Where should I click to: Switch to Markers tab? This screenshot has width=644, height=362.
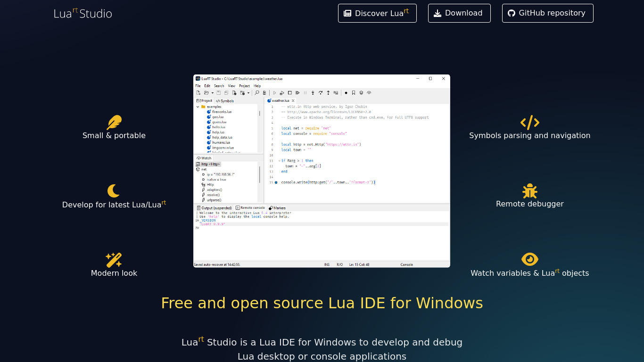click(x=277, y=208)
